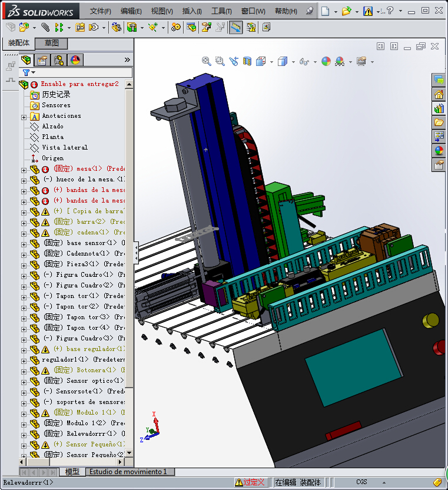This screenshot has height=490, width=448.
Task: Click the warning-sign assembly check icon
Action: [251, 28]
